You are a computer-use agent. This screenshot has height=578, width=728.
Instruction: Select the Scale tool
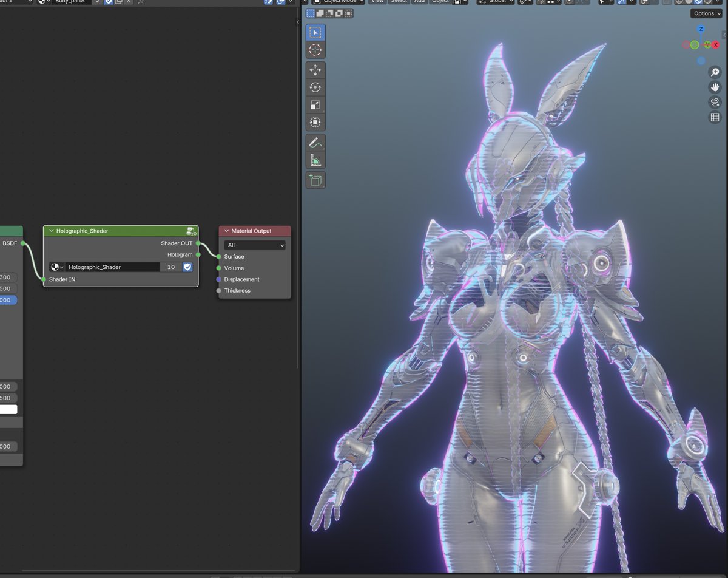315,105
